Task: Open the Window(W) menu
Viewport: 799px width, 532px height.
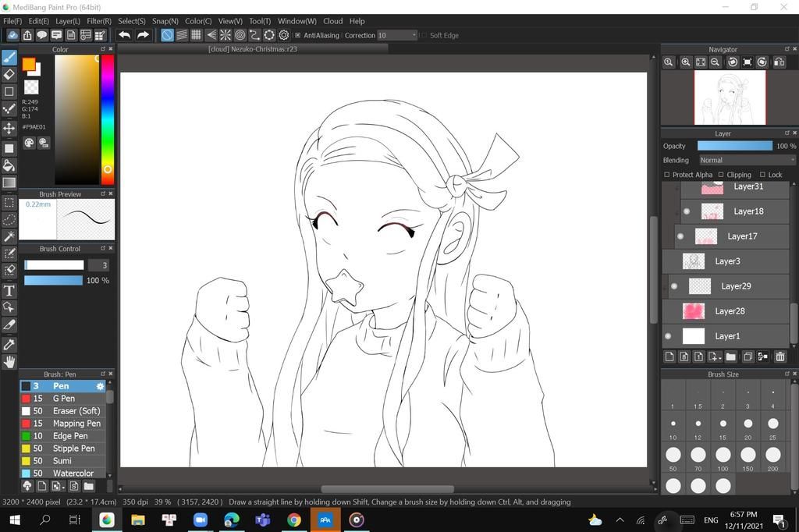Action: (297, 21)
